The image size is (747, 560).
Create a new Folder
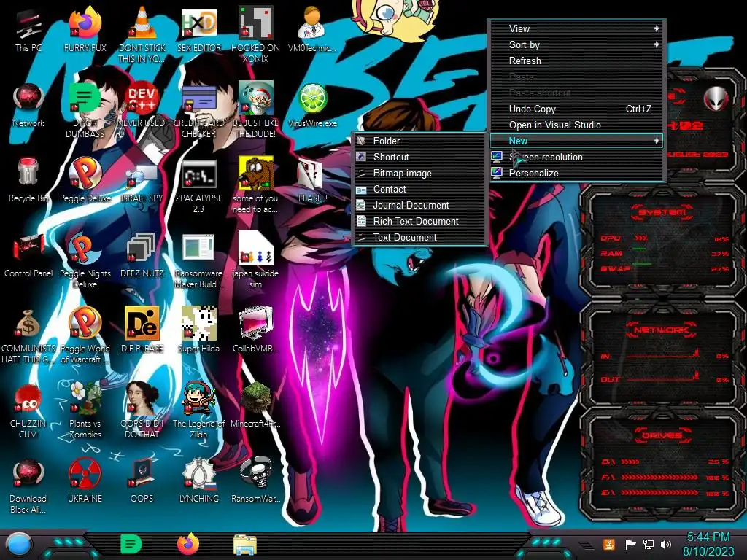419,141
